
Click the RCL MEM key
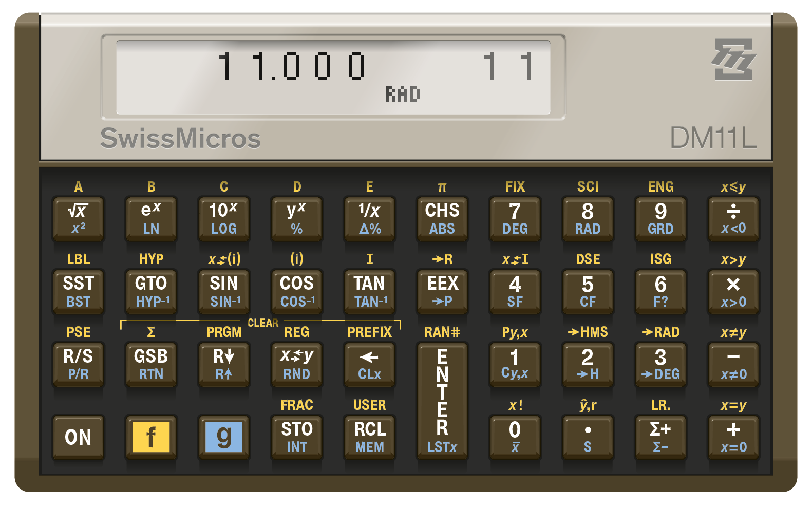coord(370,438)
